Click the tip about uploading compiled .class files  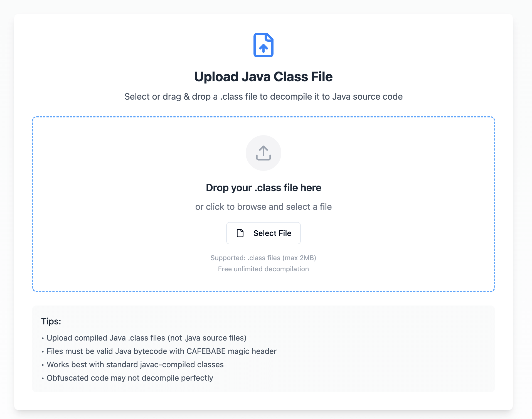pos(146,338)
